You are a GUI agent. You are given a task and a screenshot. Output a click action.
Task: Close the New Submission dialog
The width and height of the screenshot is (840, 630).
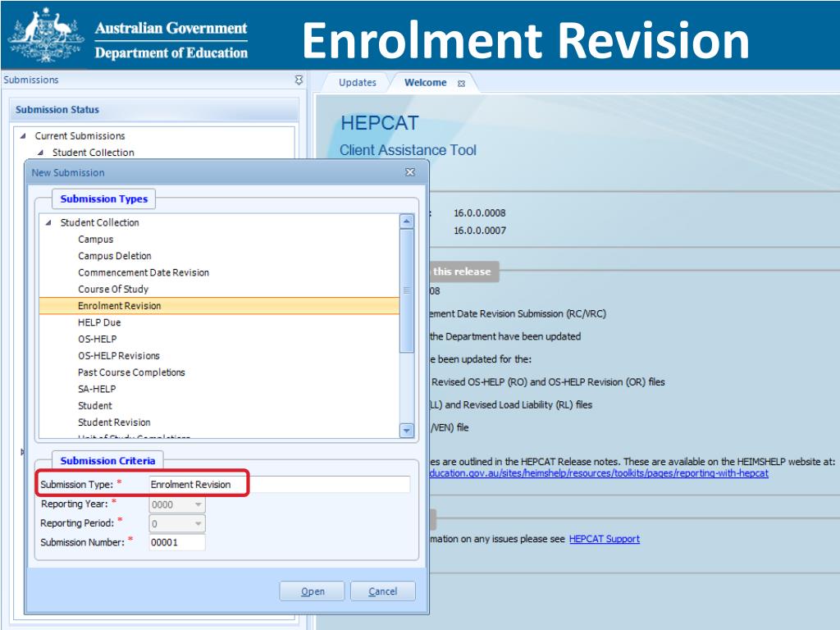410,172
